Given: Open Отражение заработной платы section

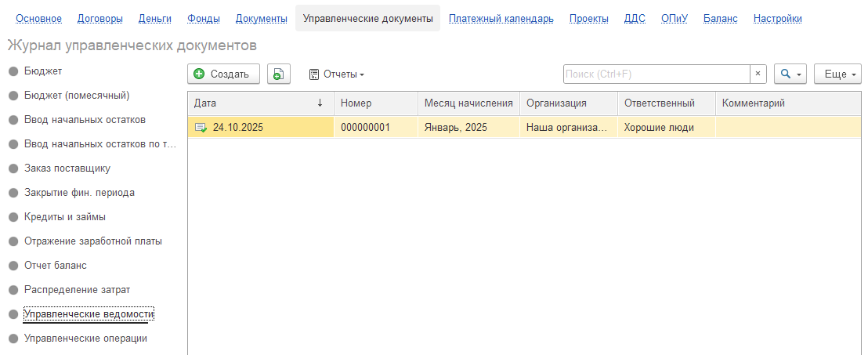Looking at the screenshot, I should pos(93,241).
